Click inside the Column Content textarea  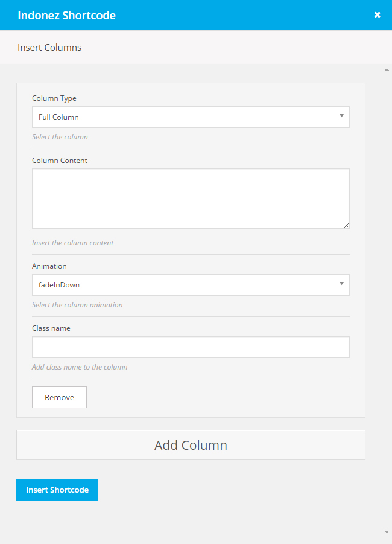click(x=191, y=199)
